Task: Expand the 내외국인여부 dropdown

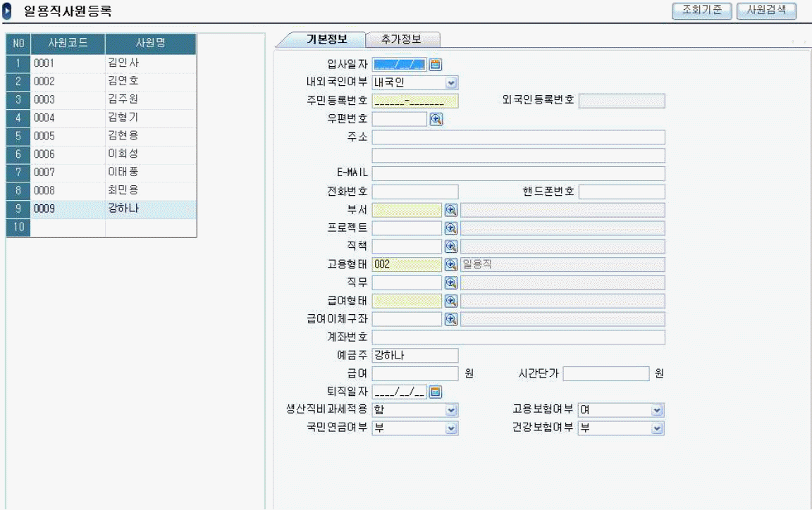Action: pos(451,83)
